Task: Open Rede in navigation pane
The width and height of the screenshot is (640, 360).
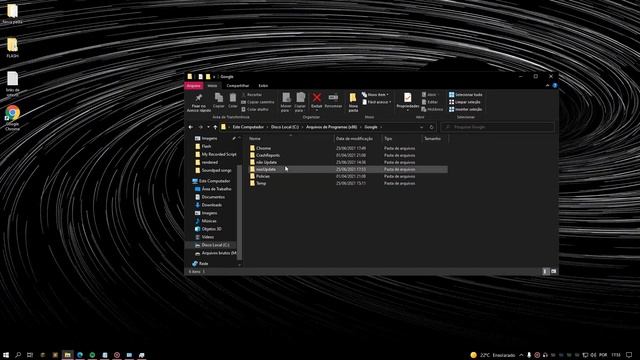Action: [200, 264]
